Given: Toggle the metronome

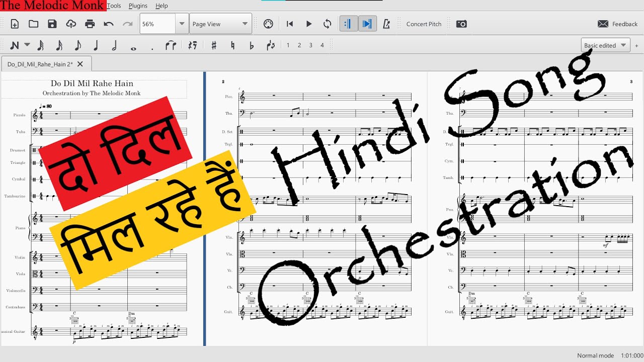Looking at the screenshot, I should [386, 24].
